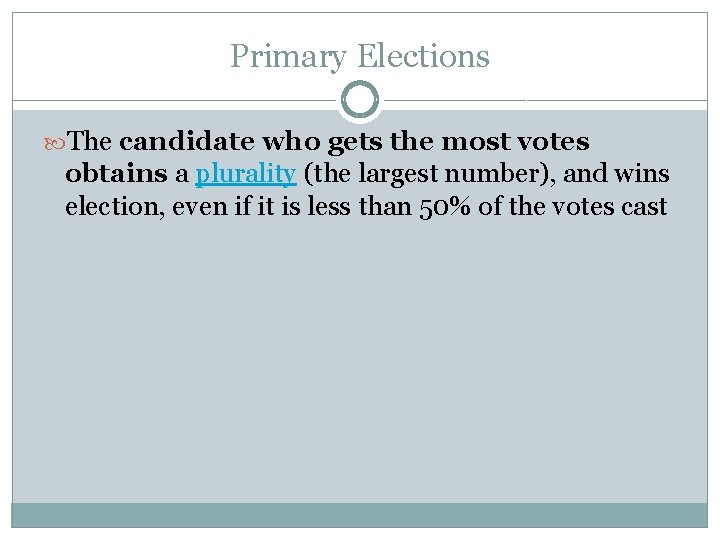Click the word The starting the bullet

(x=89, y=141)
